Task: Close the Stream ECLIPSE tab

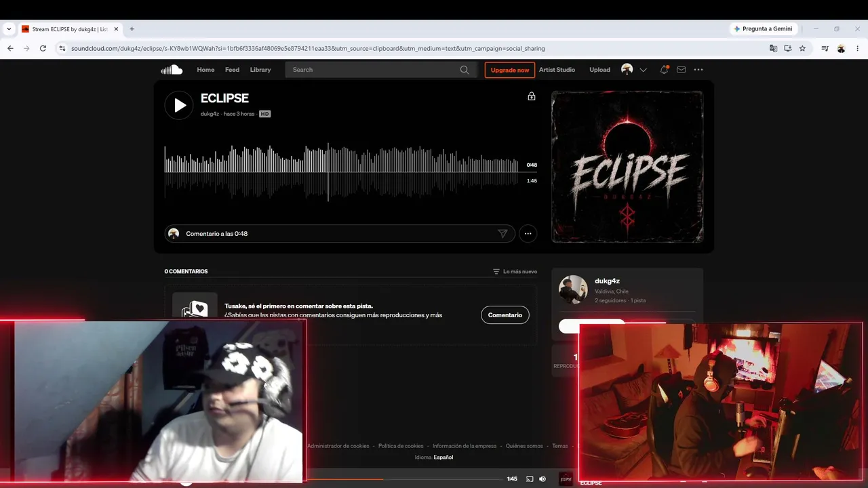Action: 116,29
